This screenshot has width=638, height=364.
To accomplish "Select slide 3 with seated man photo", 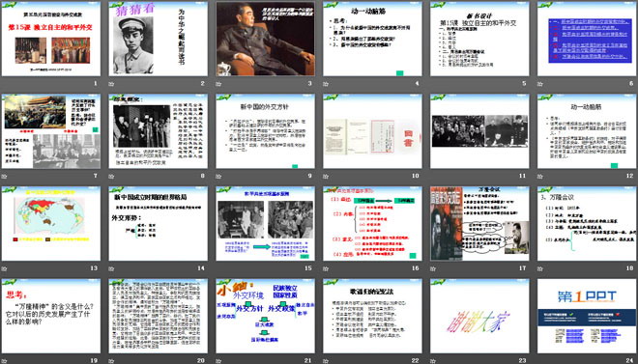I will pyautogui.click(x=265, y=39).
